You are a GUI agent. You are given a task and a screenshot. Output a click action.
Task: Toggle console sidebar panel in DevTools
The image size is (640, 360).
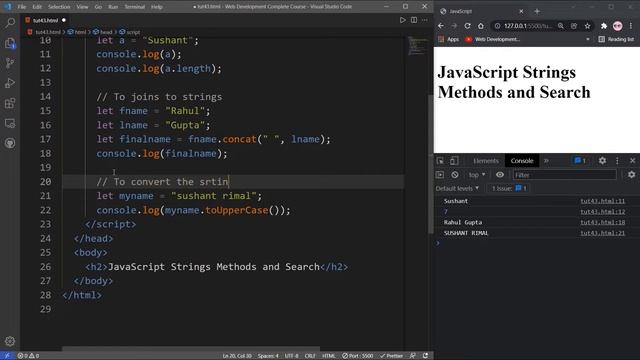tap(440, 175)
